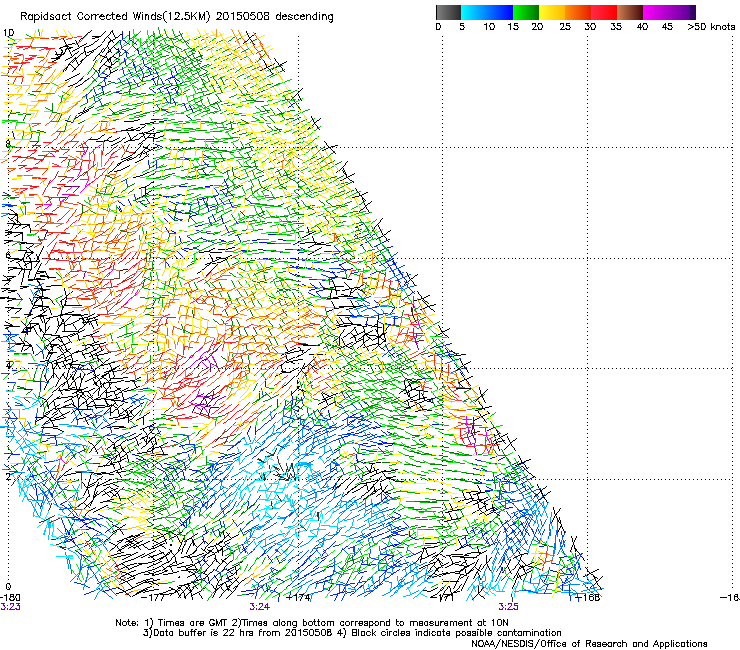Click the '-180' longitude axis label

(10, 597)
